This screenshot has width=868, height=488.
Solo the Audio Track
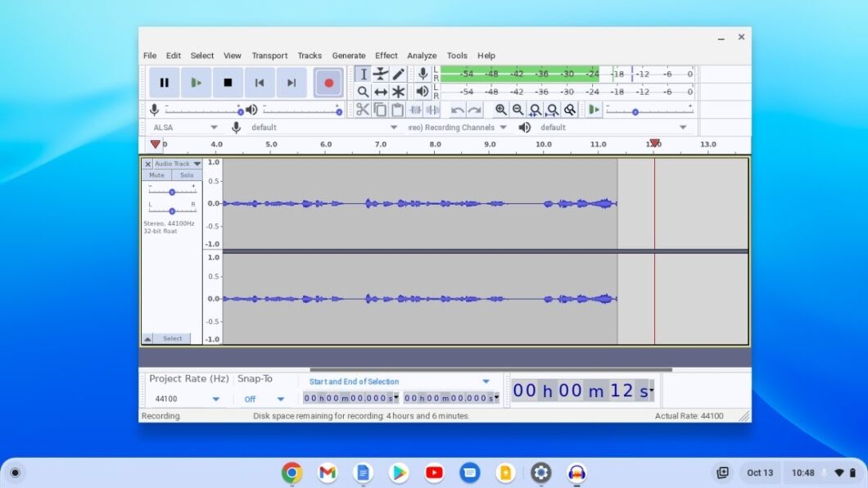pos(187,174)
